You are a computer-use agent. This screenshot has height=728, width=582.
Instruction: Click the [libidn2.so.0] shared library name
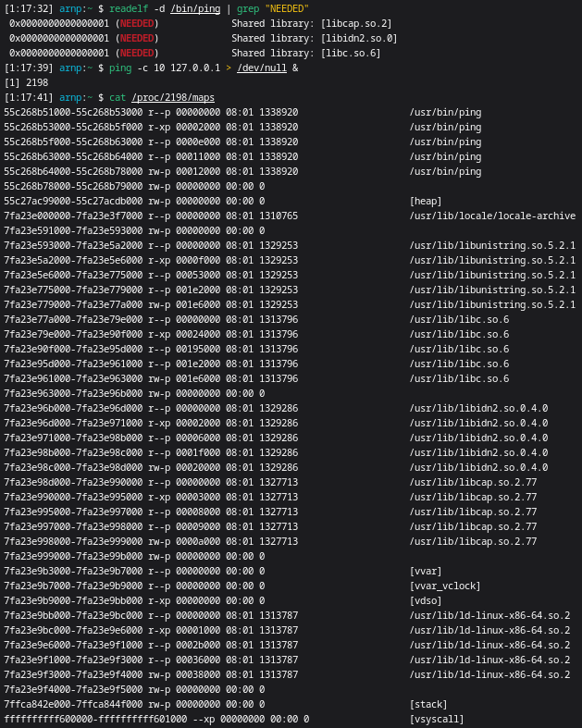point(359,38)
